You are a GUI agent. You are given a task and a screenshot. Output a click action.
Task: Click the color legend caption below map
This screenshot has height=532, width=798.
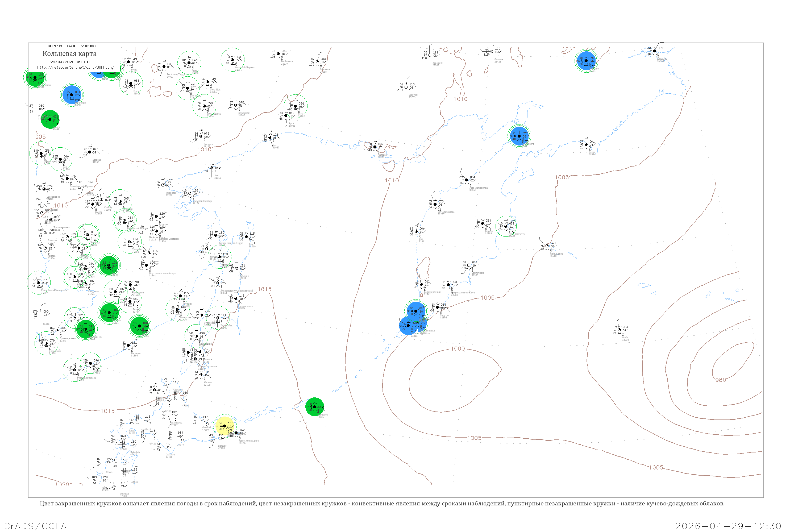tap(382, 504)
